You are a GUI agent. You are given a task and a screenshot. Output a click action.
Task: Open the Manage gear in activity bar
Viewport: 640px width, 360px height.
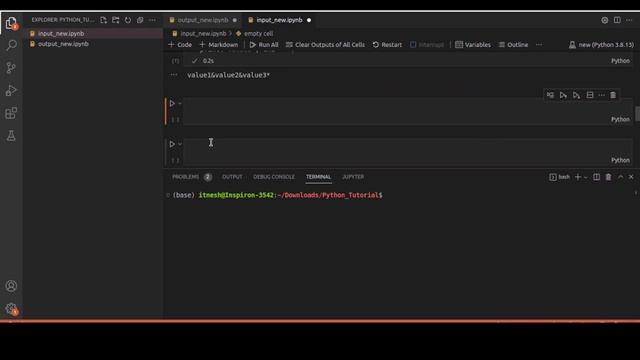pyautogui.click(x=11, y=309)
